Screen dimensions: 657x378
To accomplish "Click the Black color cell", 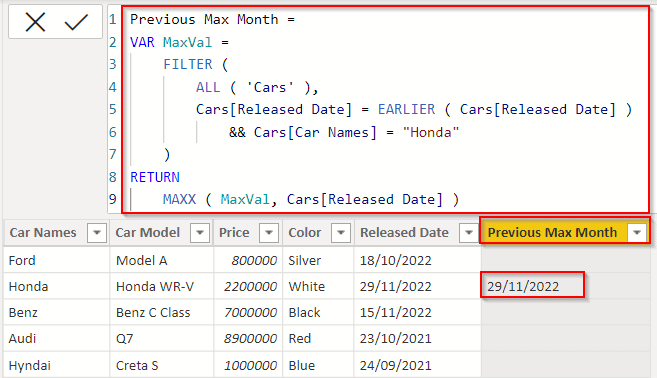I will (x=318, y=312).
